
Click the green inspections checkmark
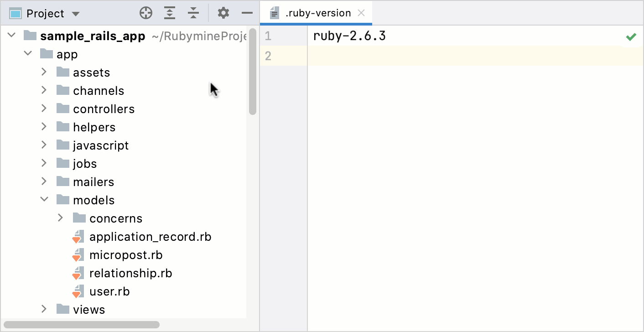point(631,36)
